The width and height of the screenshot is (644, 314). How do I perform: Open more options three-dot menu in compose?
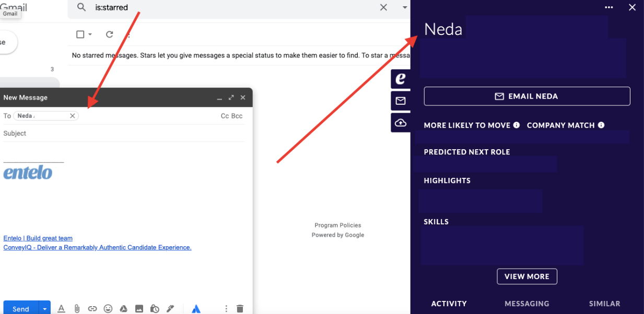(226, 308)
